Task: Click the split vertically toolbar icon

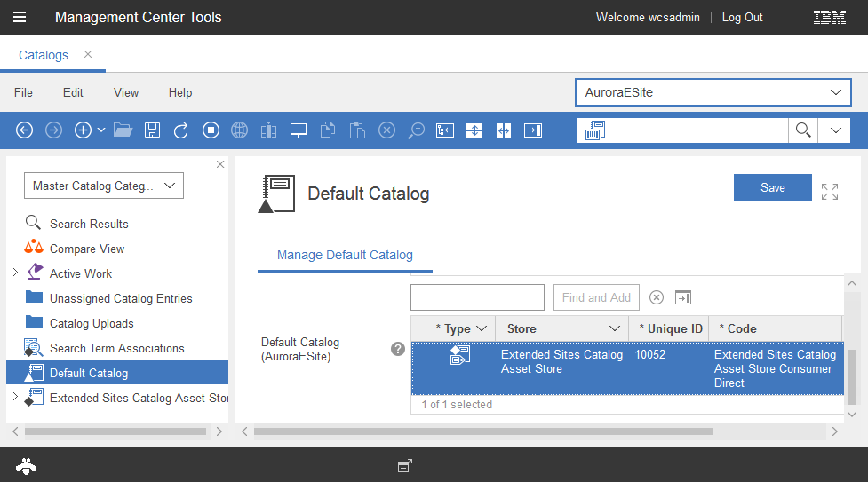Action: pos(504,130)
